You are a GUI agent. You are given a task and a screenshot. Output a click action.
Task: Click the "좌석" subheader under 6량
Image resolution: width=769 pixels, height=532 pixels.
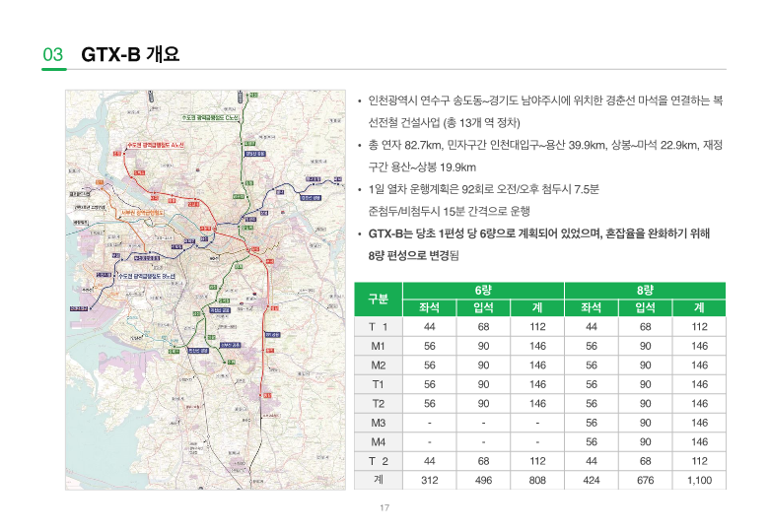click(429, 307)
